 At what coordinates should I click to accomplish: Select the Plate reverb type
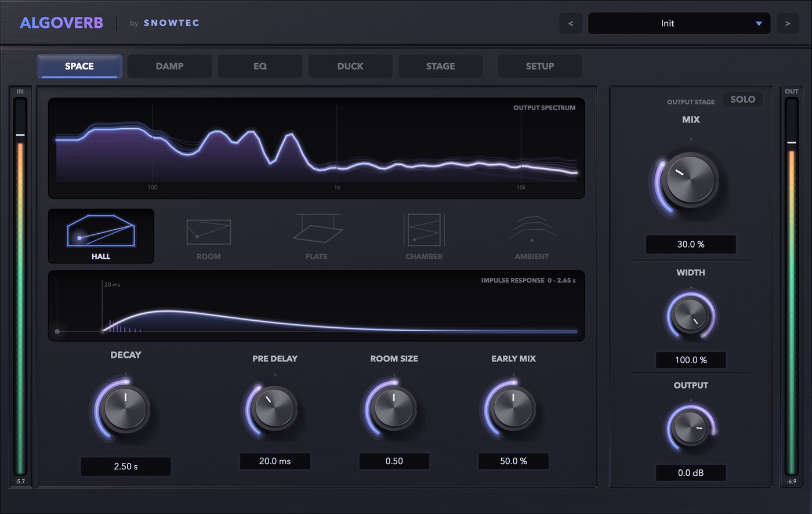tap(316, 236)
